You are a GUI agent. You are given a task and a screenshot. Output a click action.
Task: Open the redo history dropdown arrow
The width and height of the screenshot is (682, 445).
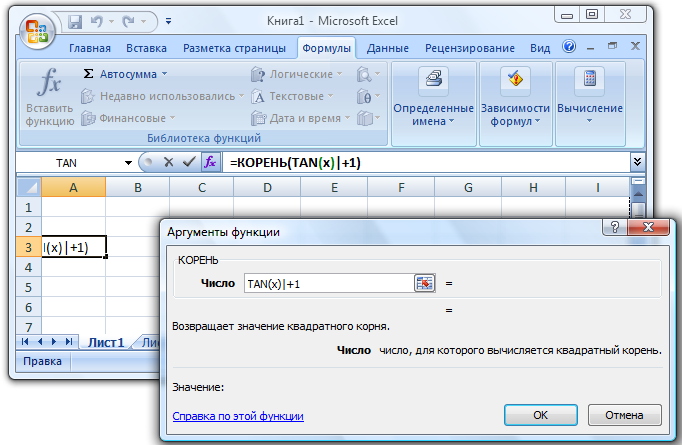point(143,21)
